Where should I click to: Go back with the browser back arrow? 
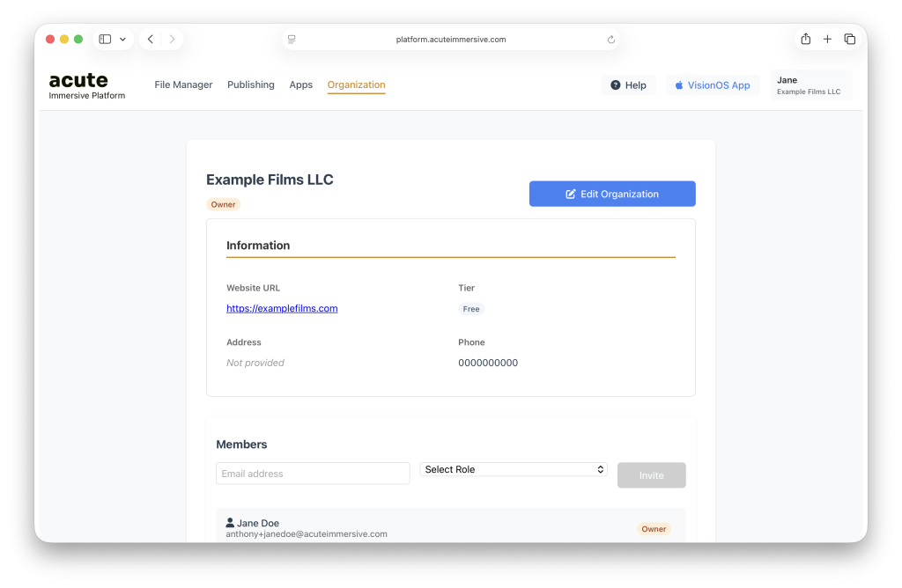pos(151,40)
